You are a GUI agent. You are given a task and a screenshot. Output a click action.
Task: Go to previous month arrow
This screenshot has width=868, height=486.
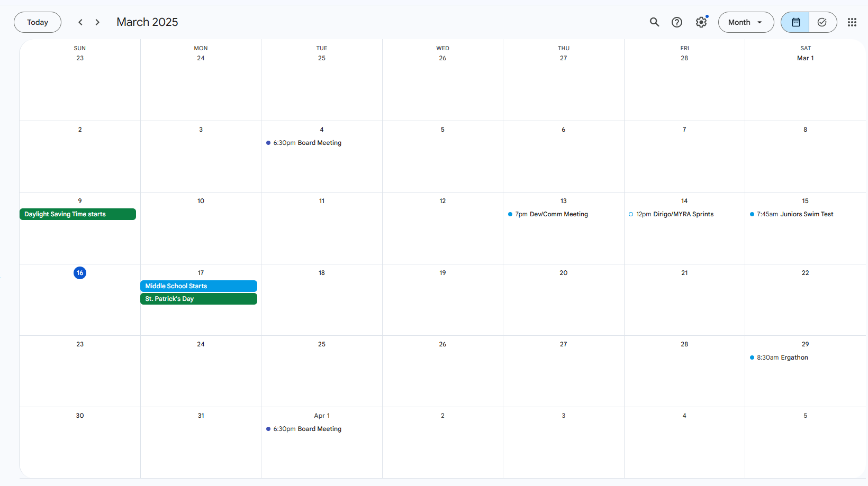[80, 22]
